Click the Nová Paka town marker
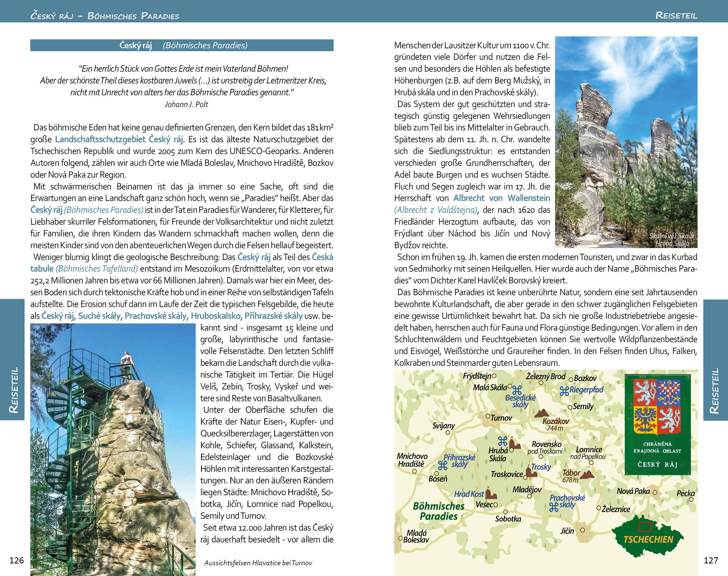This screenshot has width=728, height=576. coord(655,492)
